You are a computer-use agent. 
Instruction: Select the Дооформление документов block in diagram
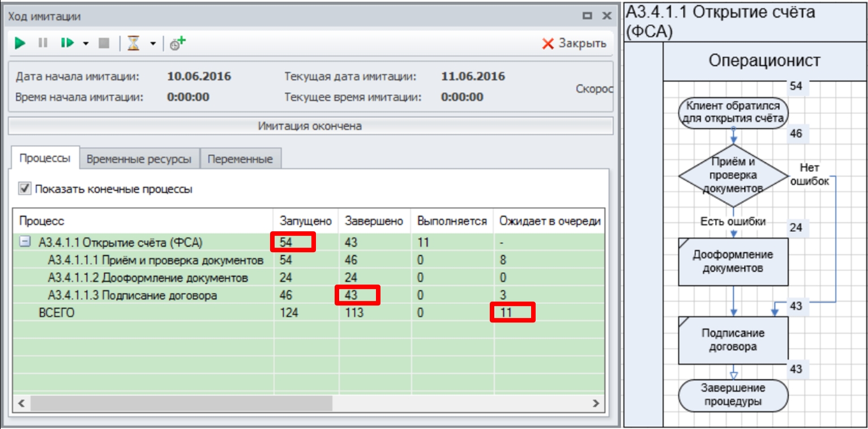tap(733, 261)
